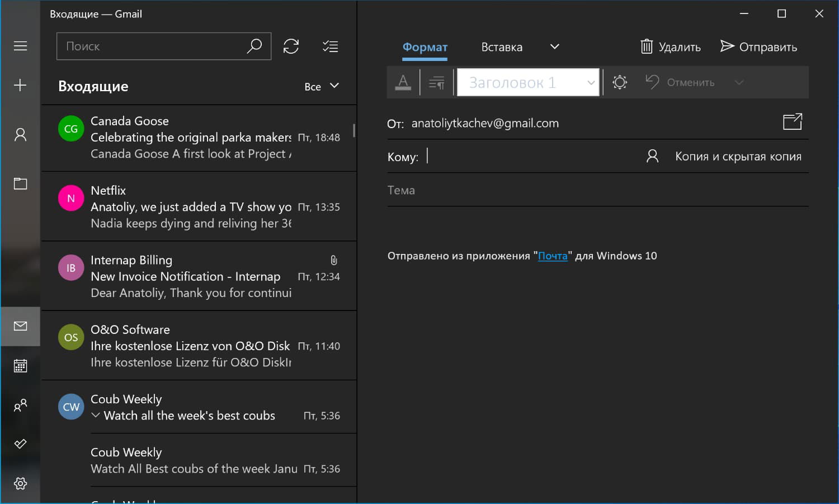
Task: Open the folders icon in sidebar
Action: (x=20, y=183)
